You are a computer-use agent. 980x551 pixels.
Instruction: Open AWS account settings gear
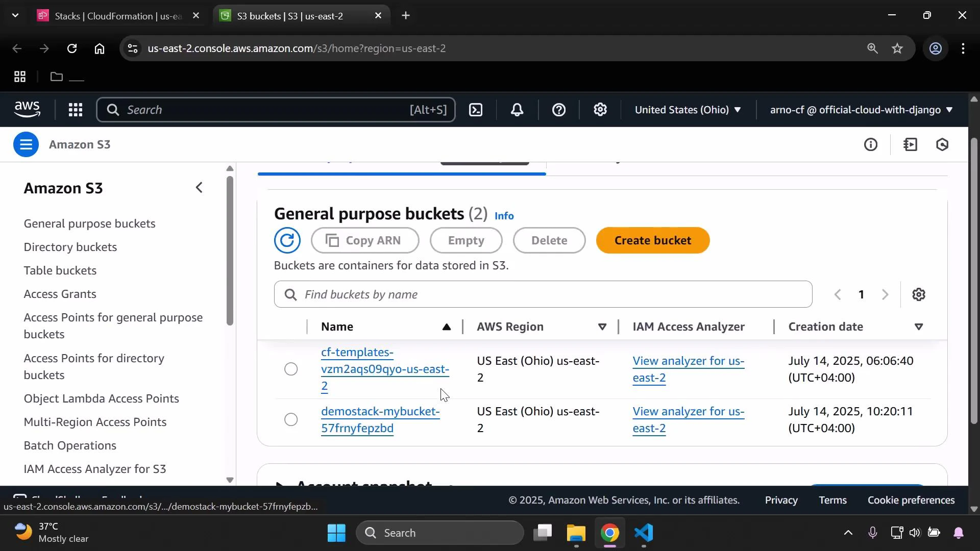pos(600,110)
